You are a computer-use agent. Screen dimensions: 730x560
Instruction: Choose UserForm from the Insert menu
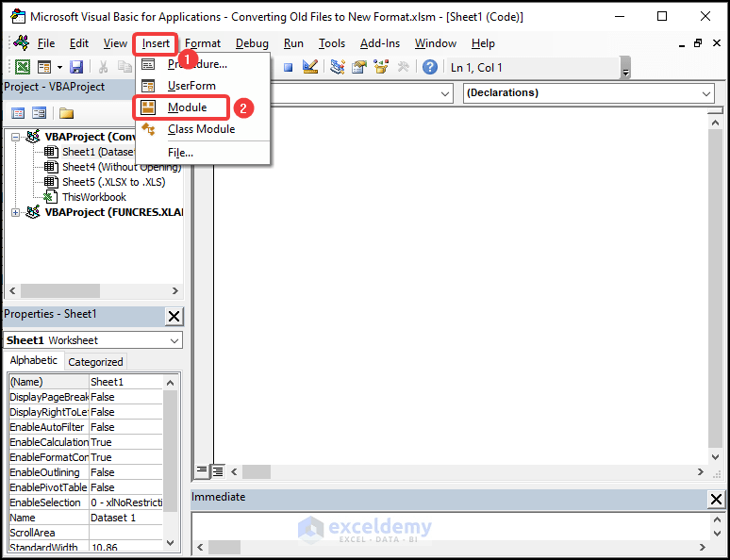coord(202,86)
